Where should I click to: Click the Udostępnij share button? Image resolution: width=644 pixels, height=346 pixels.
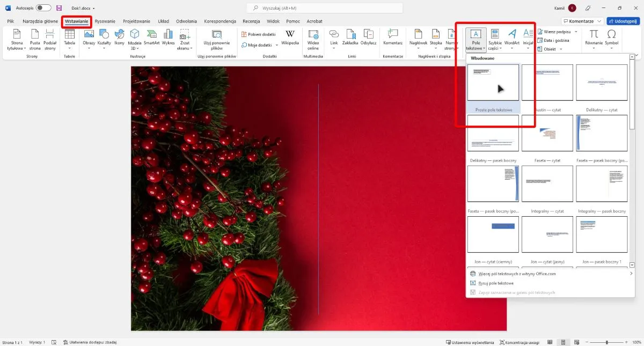click(x=623, y=21)
